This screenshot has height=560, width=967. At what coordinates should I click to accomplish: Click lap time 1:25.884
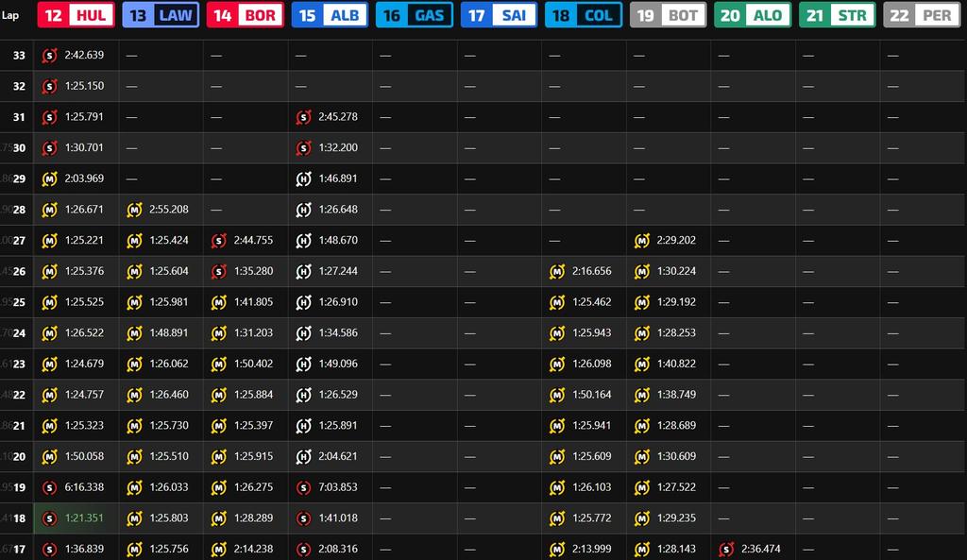[x=253, y=395]
